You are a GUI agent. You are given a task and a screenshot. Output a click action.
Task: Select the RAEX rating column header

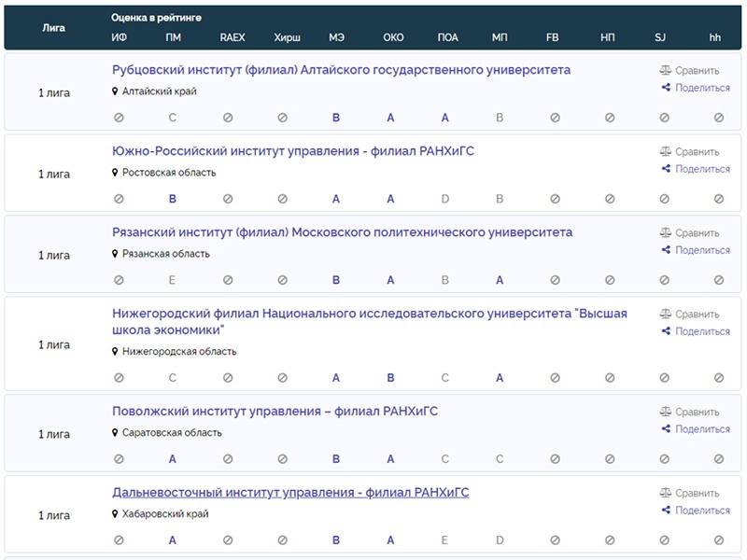pyautogui.click(x=233, y=37)
